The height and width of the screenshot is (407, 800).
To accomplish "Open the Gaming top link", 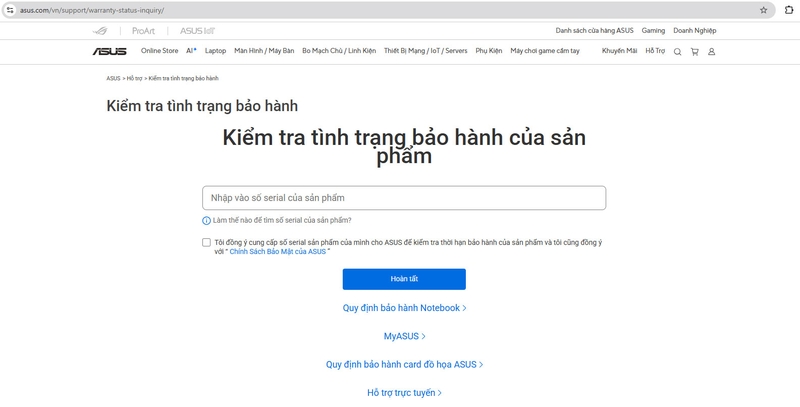I will [x=653, y=31].
